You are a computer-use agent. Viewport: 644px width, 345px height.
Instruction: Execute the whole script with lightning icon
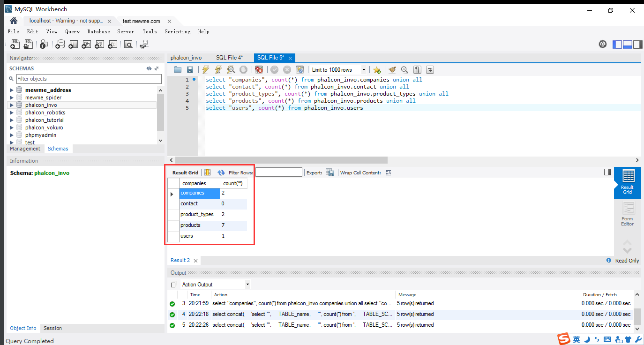(205, 70)
